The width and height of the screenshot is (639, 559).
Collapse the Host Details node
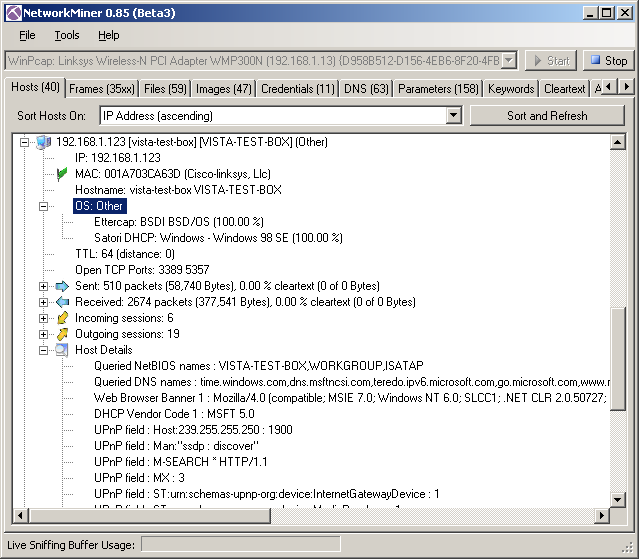pyautogui.click(x=44, y=350)
